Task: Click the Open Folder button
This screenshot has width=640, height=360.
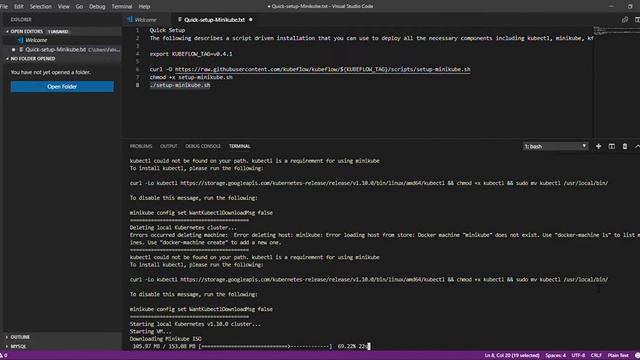Action: pos(62,87)
